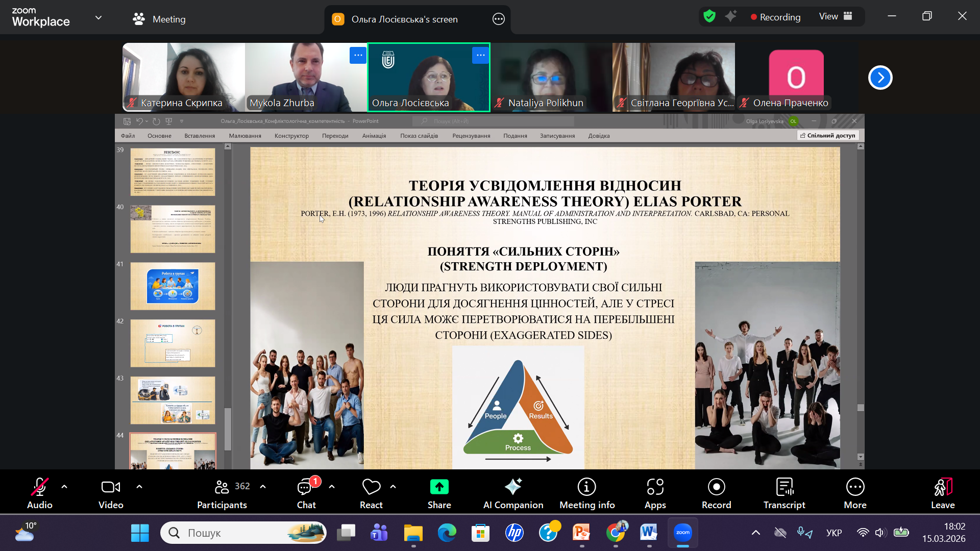Open the View layout menu
Image resolution: width=980 pixels, height=551 pixels.
point(835,16)
